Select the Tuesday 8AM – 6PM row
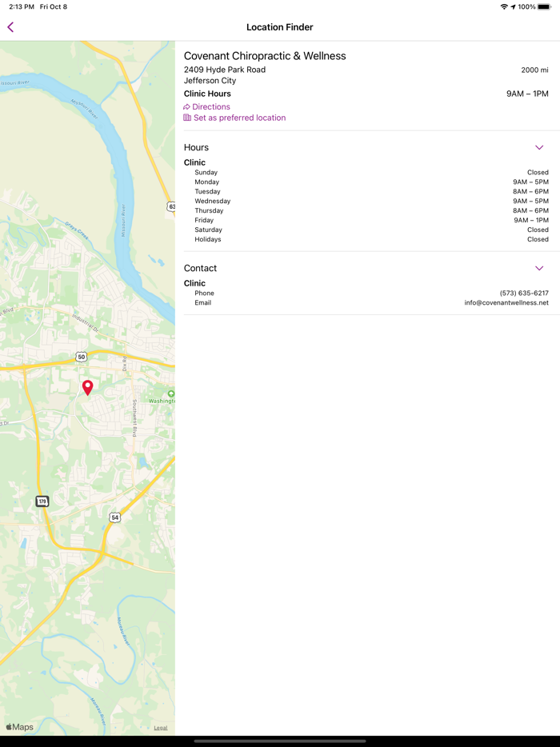 tap(371, 191)
